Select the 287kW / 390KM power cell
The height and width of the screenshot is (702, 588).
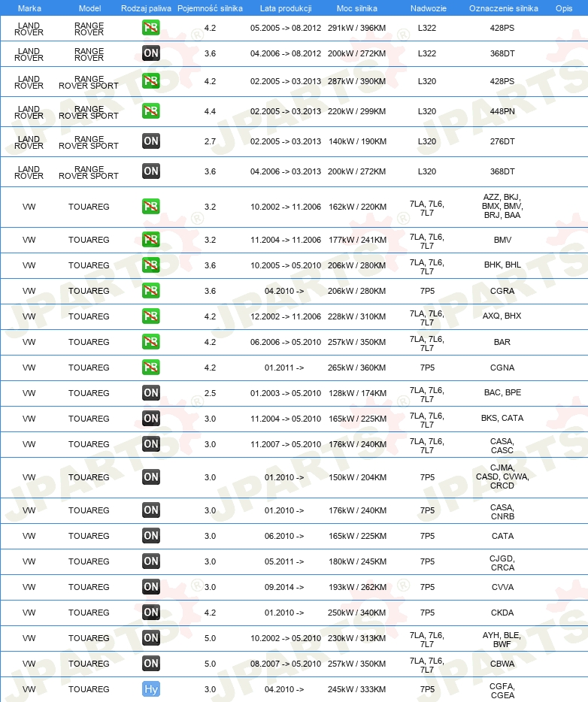[356, 81]
